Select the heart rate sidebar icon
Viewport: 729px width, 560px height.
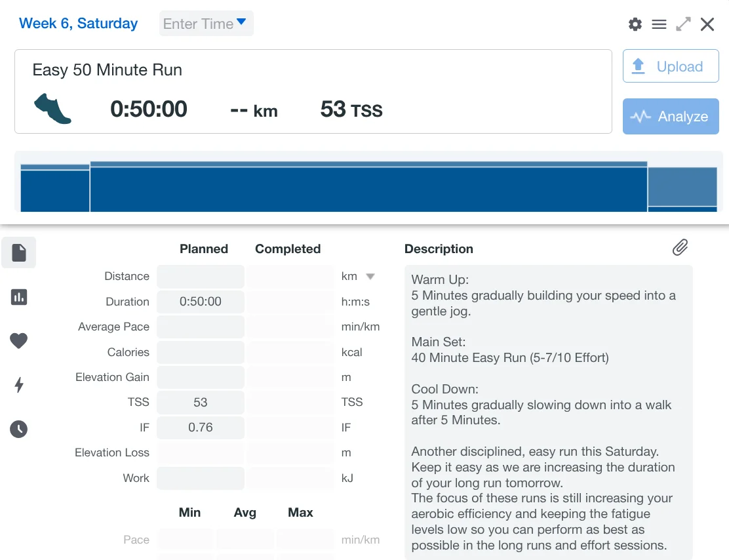(19, 341)
